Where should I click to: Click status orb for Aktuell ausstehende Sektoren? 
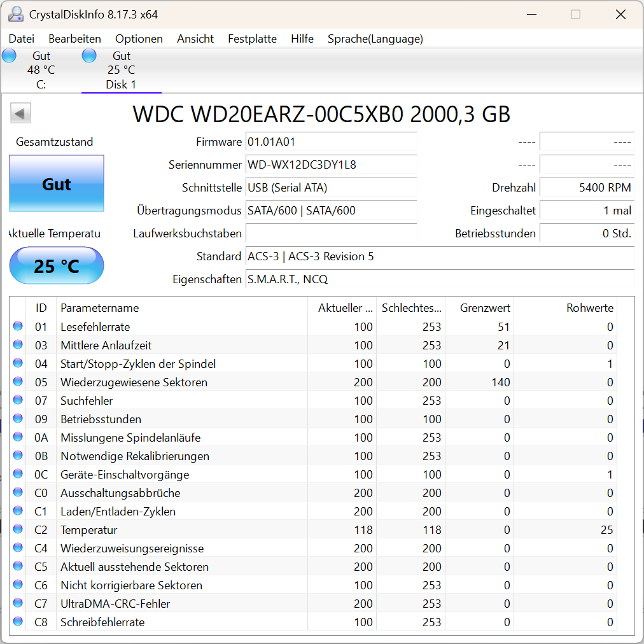pyautogui.click(x=18, y=566)
